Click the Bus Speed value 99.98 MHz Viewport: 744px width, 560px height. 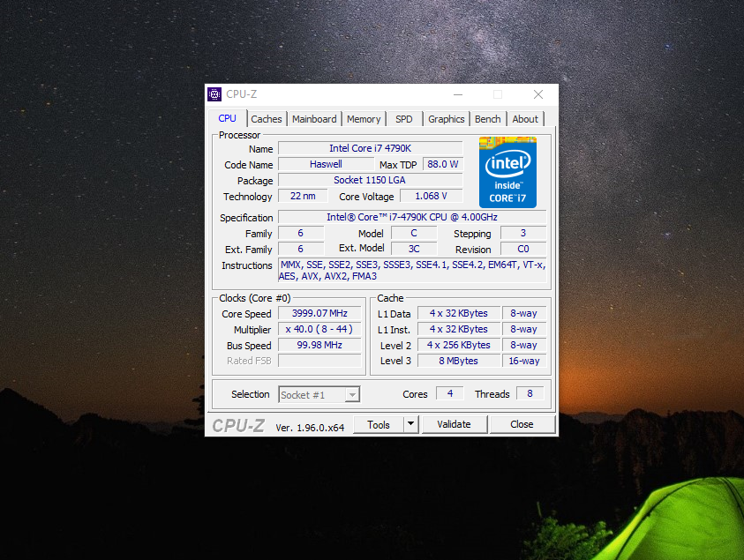click(319, 345)
